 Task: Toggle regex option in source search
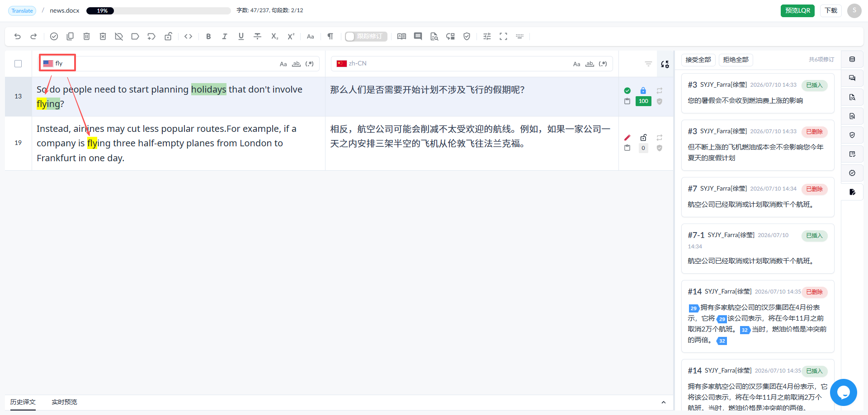tap(309, 64)
